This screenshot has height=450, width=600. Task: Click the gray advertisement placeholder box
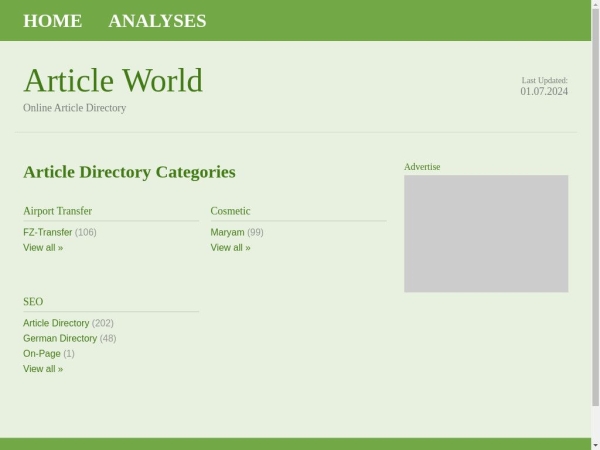[486, 234]
